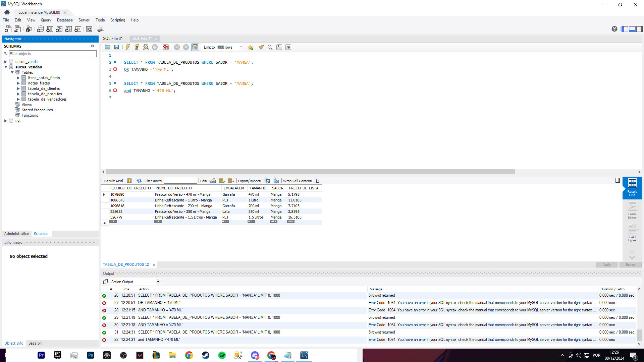
Task: Expand tabela_de_vendedores table
Action: [x=18, y=99]
